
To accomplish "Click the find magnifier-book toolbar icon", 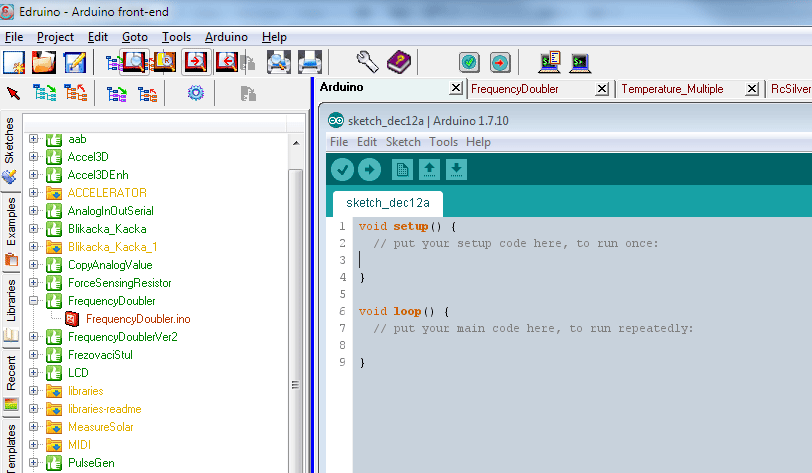I will pos(134,63).
